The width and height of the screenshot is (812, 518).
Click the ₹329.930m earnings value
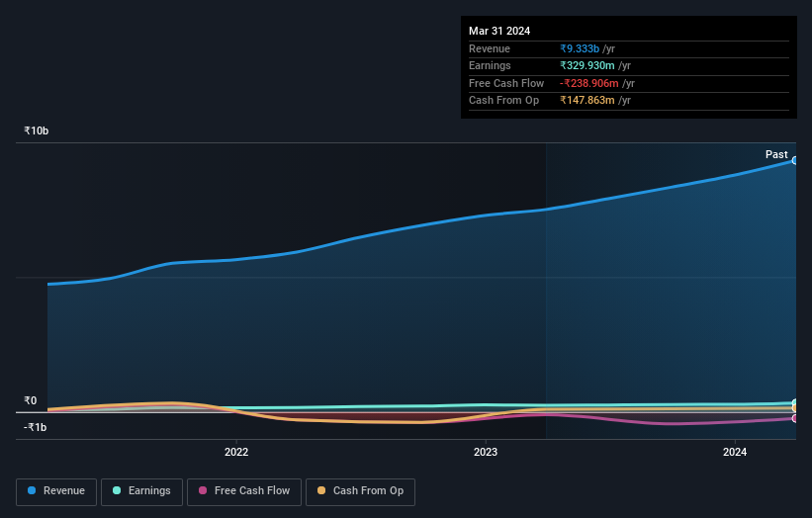587,65
